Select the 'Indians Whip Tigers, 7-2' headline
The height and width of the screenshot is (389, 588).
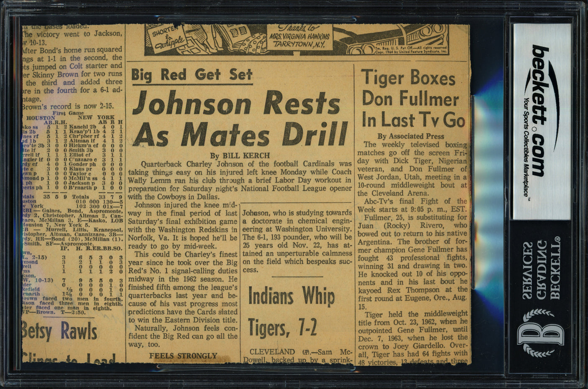(x=291, y=311)
